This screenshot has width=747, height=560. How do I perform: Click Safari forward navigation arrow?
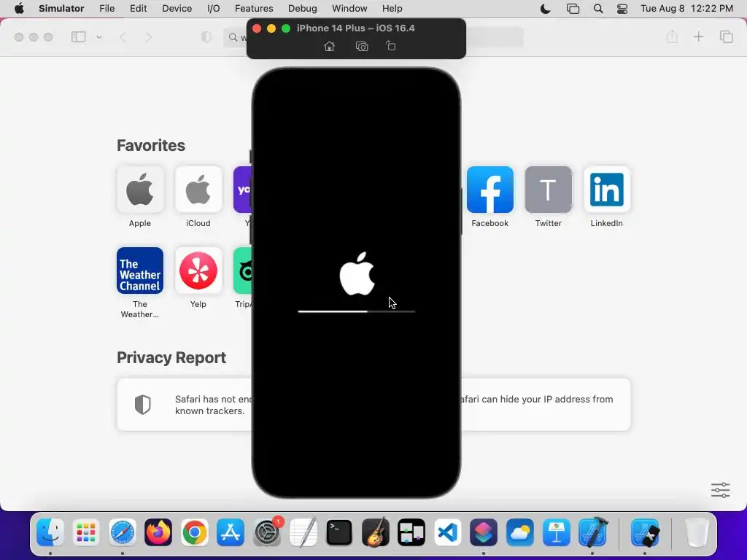point(149,36)
